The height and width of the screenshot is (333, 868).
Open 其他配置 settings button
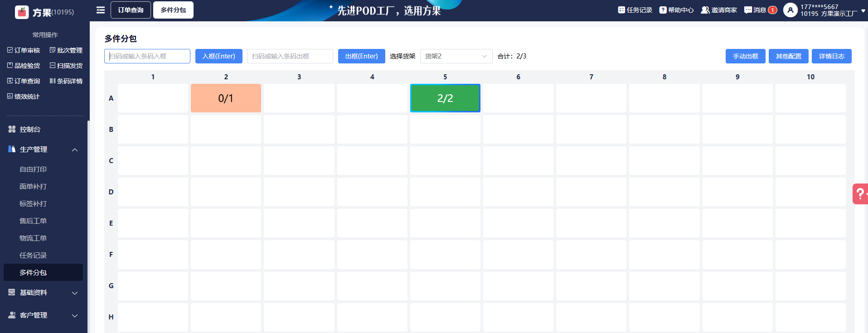[x=789, y=56]
